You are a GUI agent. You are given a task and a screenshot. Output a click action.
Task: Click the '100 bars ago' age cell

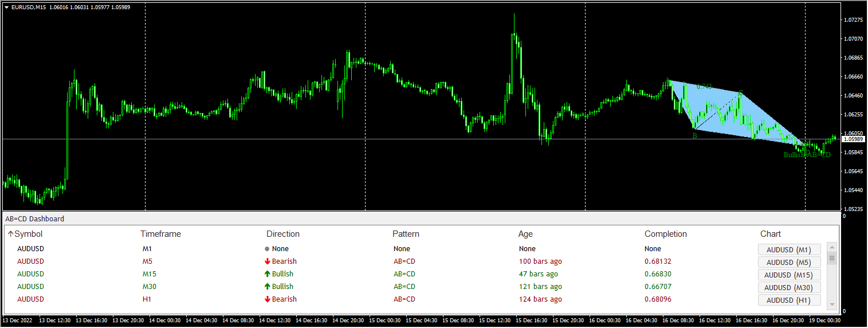click(x=540, y=261)
